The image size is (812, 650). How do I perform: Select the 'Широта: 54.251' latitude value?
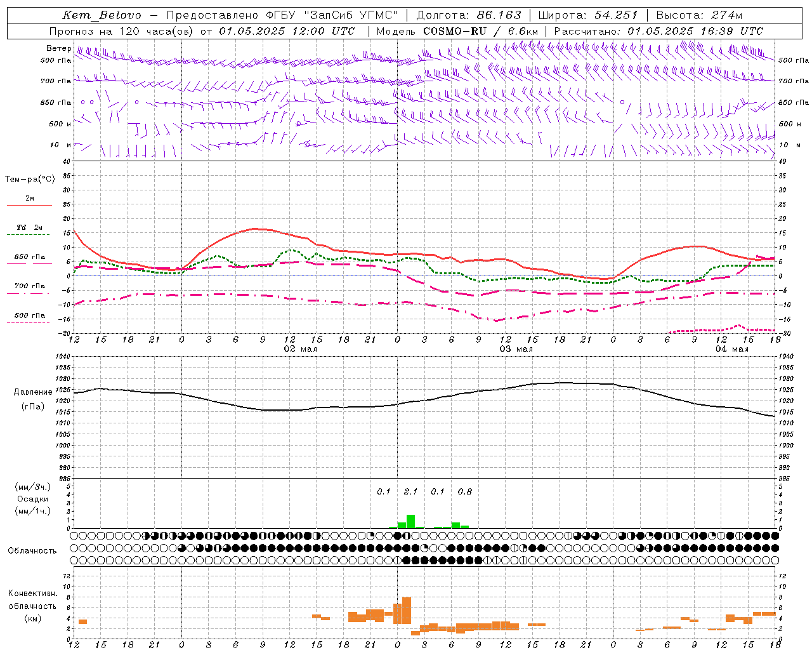[588, 15]
